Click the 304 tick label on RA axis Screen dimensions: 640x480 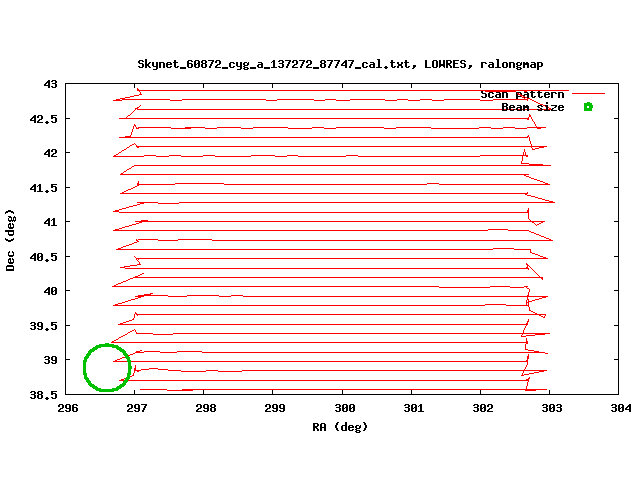click(621, 408)
